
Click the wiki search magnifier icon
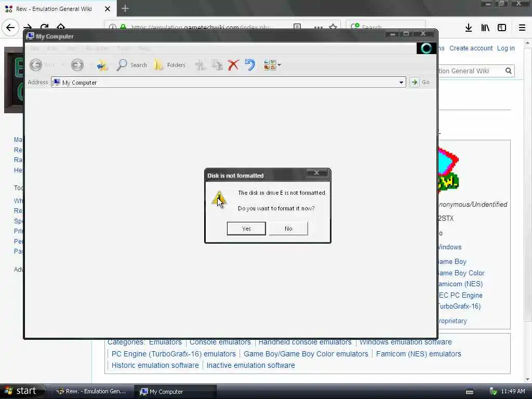pyautogui.click(x=508, y=71)
